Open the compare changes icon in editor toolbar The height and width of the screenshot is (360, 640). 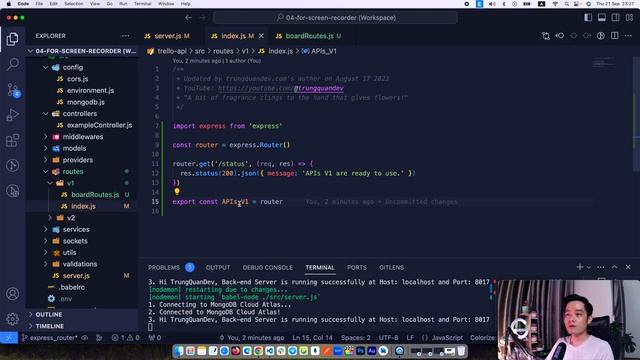[x=546, y=36]
